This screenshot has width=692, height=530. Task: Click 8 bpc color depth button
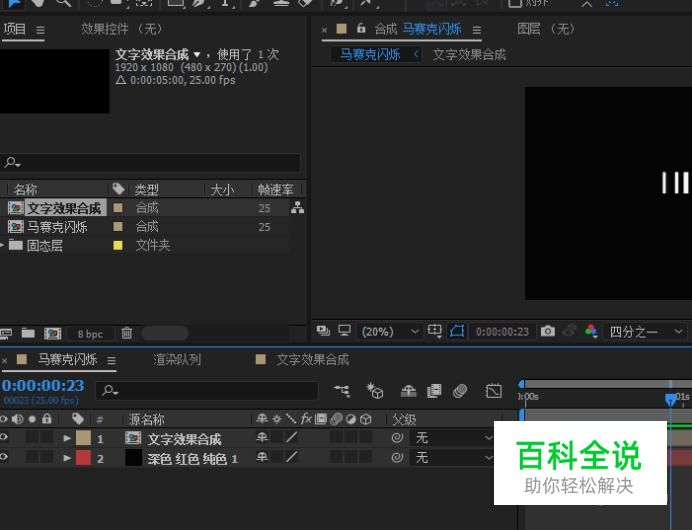click(90, 334)
